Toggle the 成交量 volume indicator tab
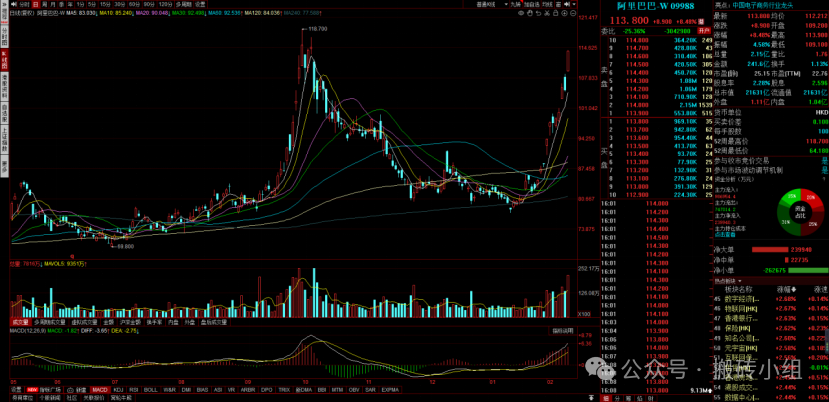The width and height of the screenshot is (829, 402). [x=21, y=322]
